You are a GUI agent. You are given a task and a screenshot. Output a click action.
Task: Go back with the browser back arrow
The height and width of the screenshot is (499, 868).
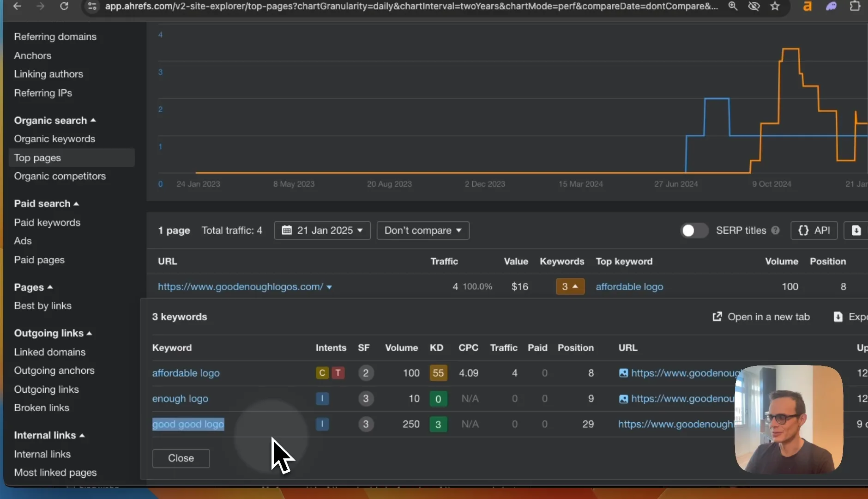[x=17, y=6]
